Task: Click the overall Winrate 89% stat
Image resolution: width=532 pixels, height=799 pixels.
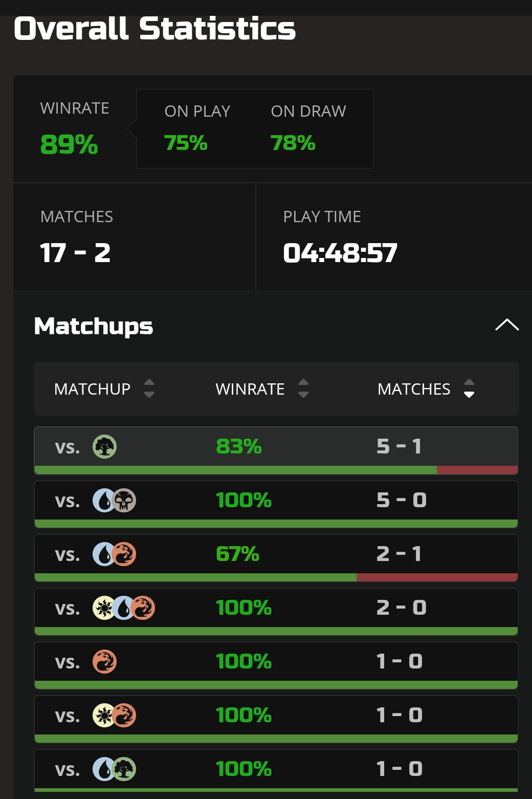Action: [69, 144]
